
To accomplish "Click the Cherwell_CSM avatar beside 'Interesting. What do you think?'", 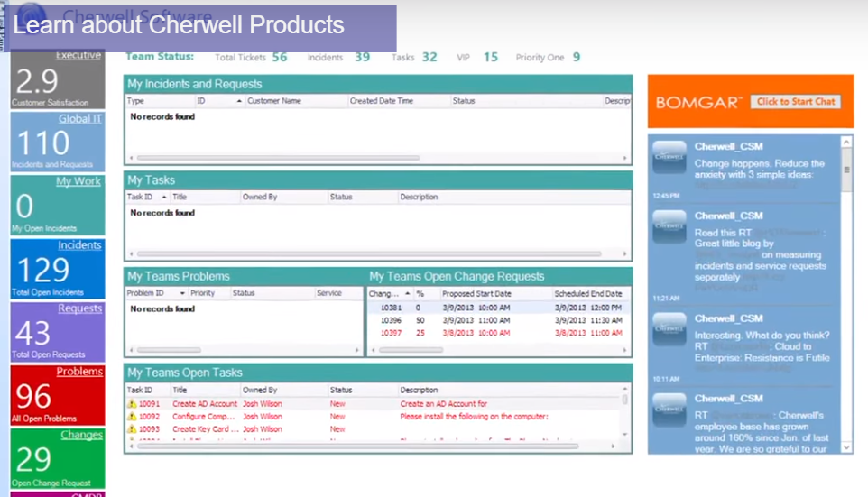I will coord(669,329).
